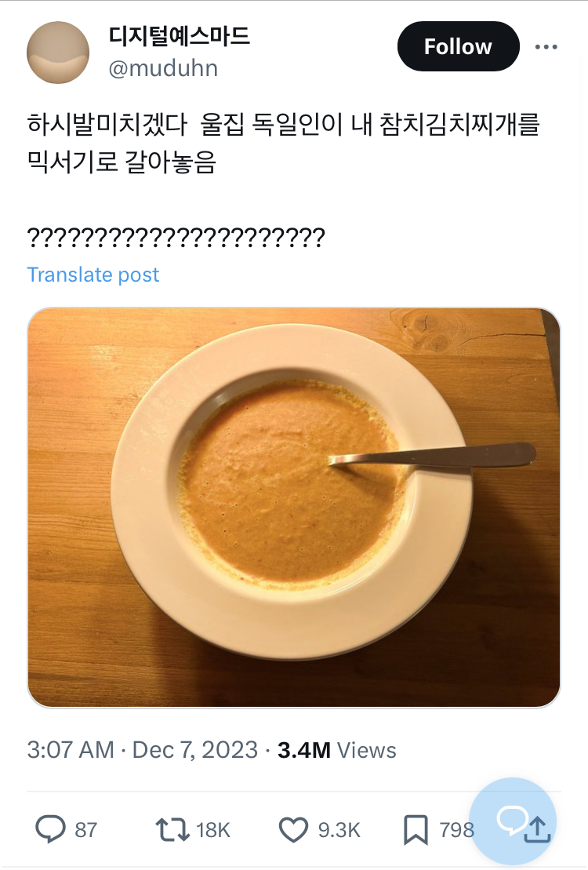This screenshot has width=588, height=870.
Task: Click the reply speech bubble icon
Action: click(50, 829)
